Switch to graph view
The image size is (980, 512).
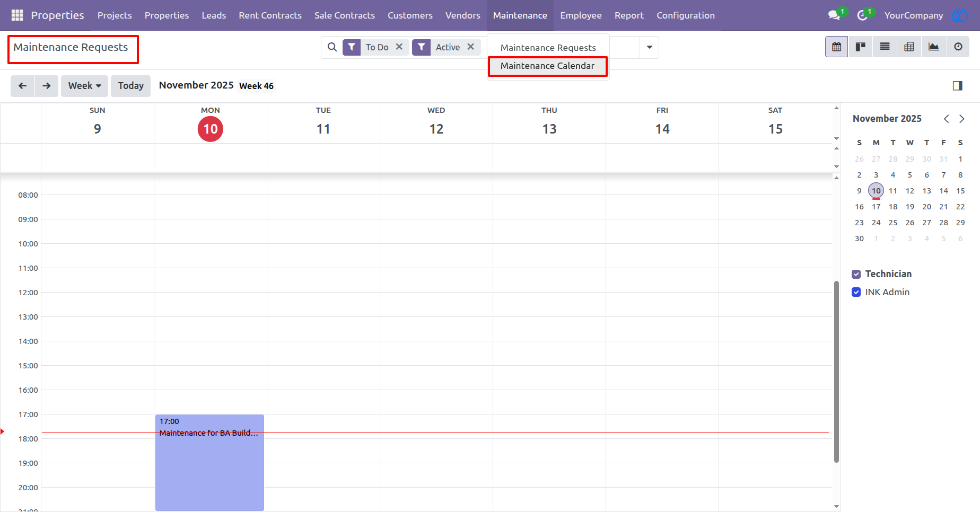[x=933, y=47]
